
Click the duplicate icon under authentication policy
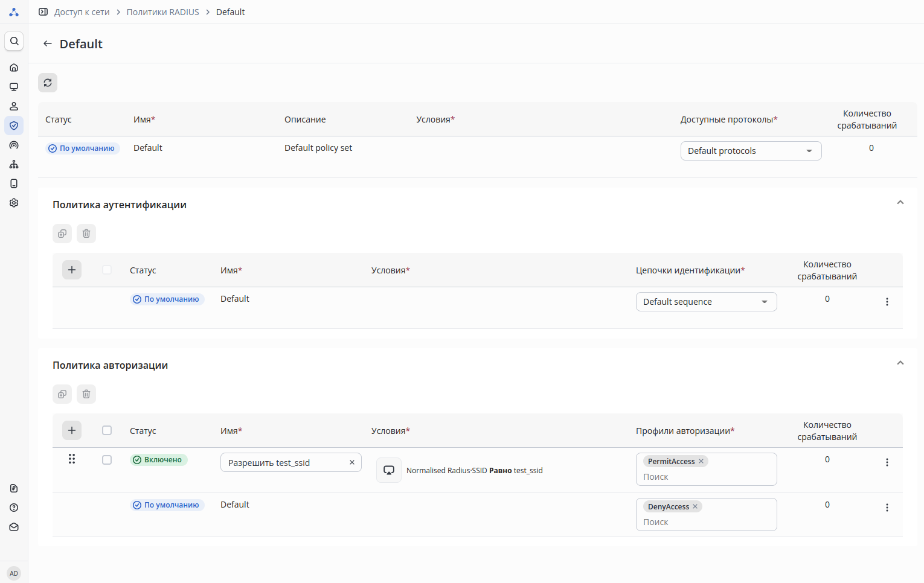pos(62,234)
